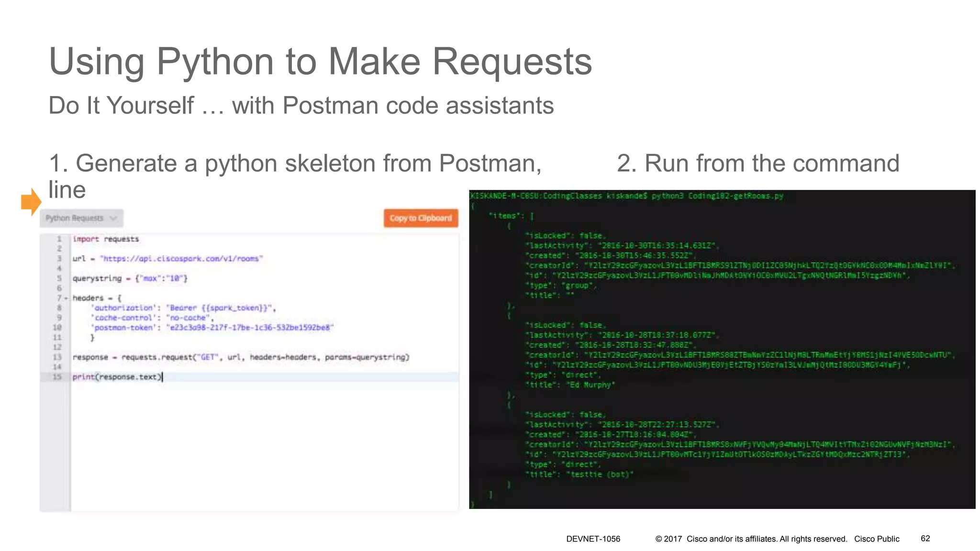Click the dropdown chevron beside Python Requests
The width and height of the screenshot is (980, 551).
[113, 218]
